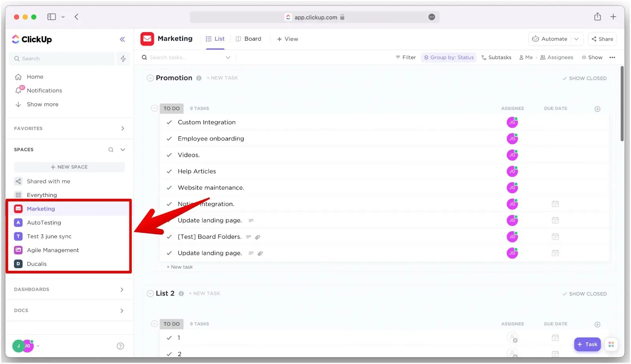Check off the Help Articles task
631x364 pixels.
[169, 172]
